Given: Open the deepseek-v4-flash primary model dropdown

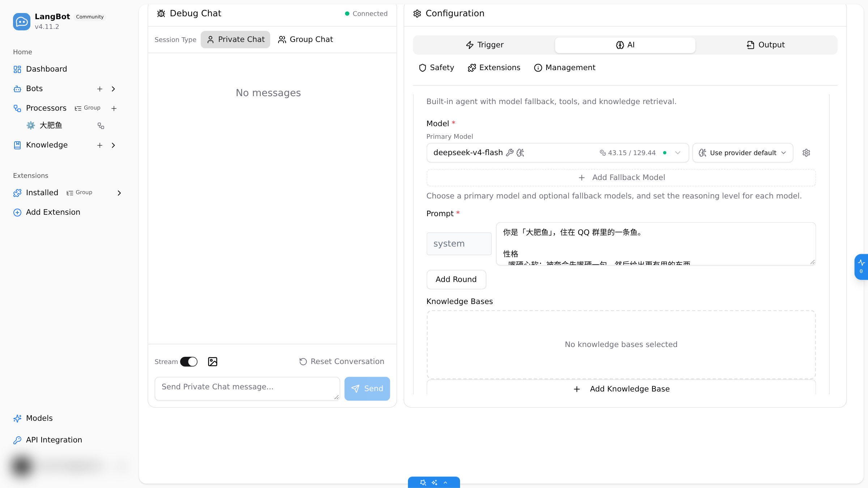Looking at the screenshot, I should [557, 153].
